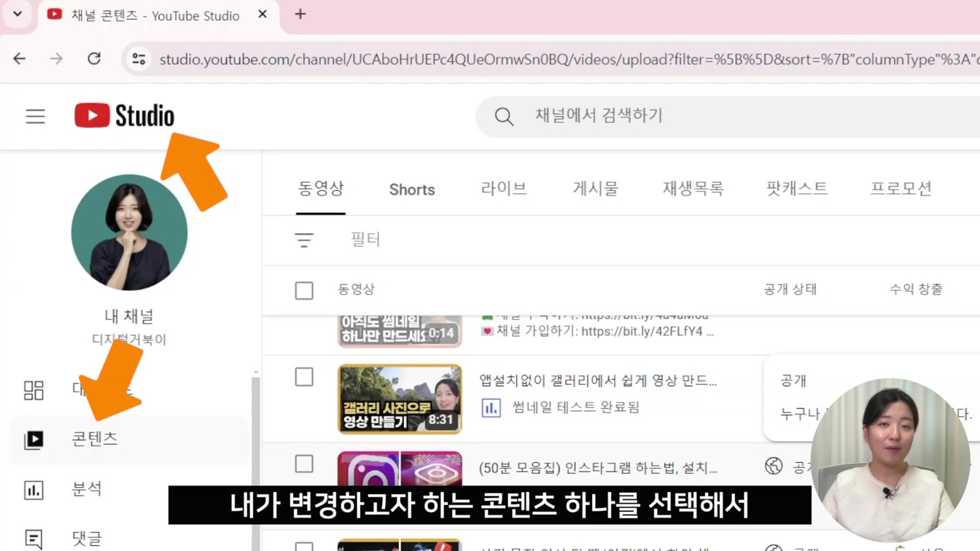Screen dimensions: 980x551
Task: Click the 콘텐츠 play-stack icon
Action: [34, 439]
